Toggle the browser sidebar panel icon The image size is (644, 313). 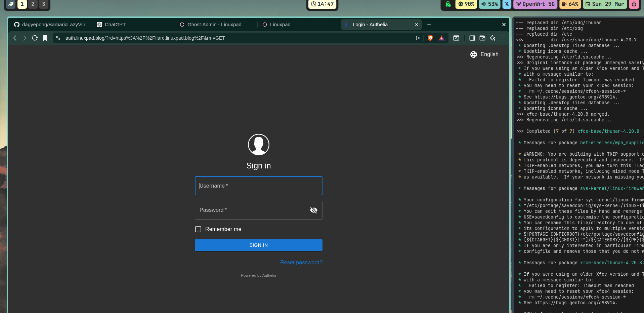point(472,38)
